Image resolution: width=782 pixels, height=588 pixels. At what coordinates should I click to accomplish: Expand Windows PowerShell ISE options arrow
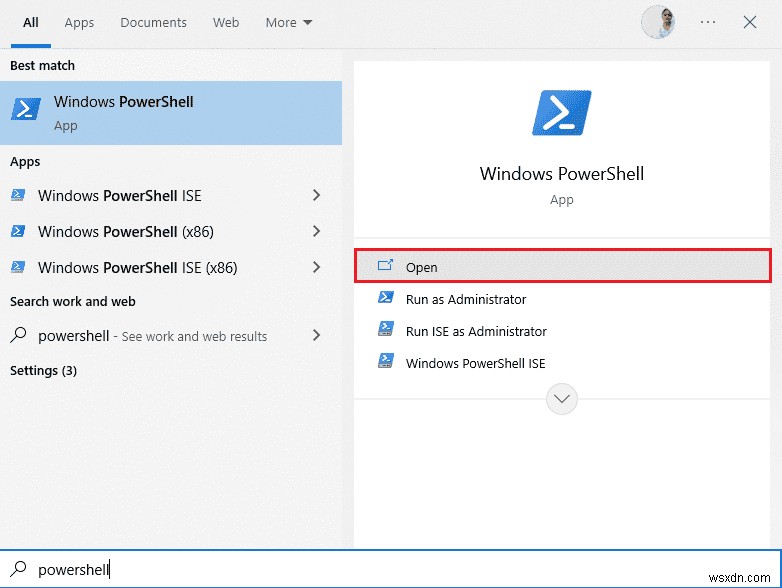[316, 195]
